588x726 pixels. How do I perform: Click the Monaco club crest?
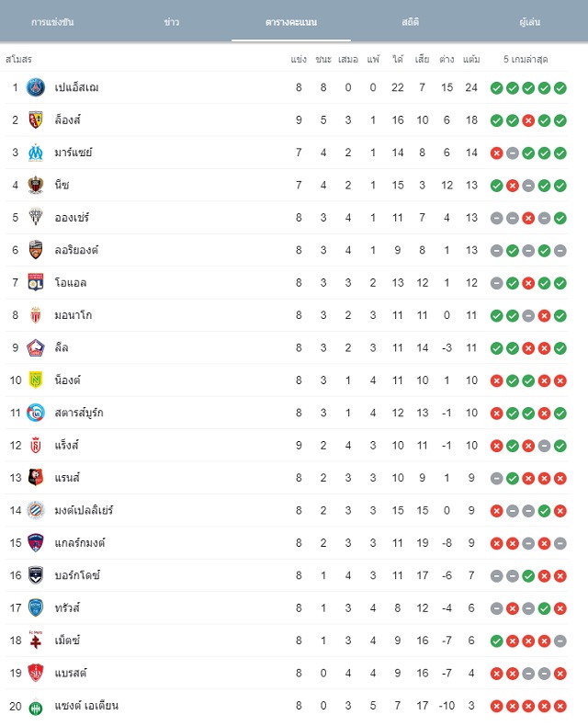[36, 315]
